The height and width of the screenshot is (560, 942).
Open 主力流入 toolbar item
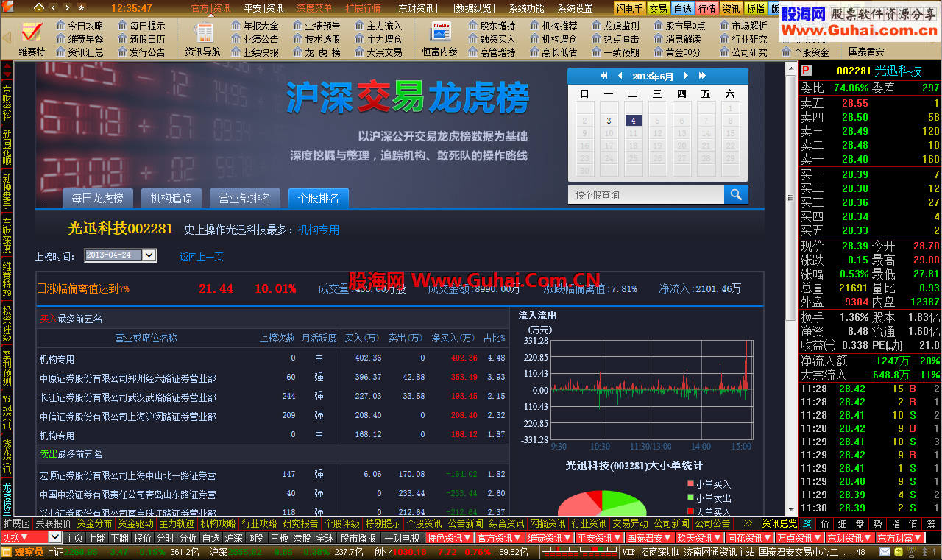click(x=379, y=26)
